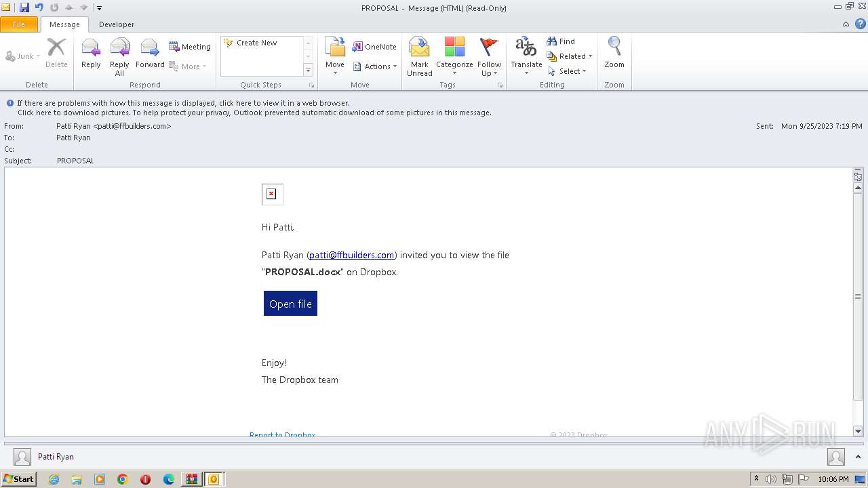Send message to OneNote

coord(374,47)
